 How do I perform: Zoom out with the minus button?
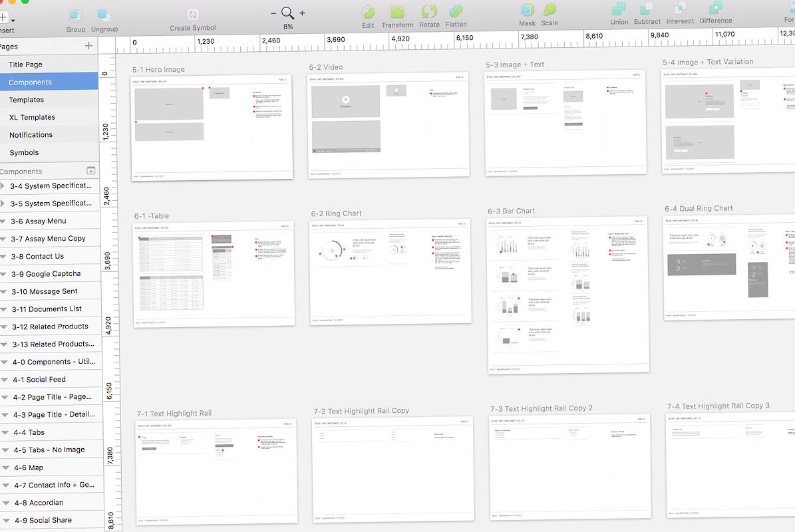(x=273, y=13)
